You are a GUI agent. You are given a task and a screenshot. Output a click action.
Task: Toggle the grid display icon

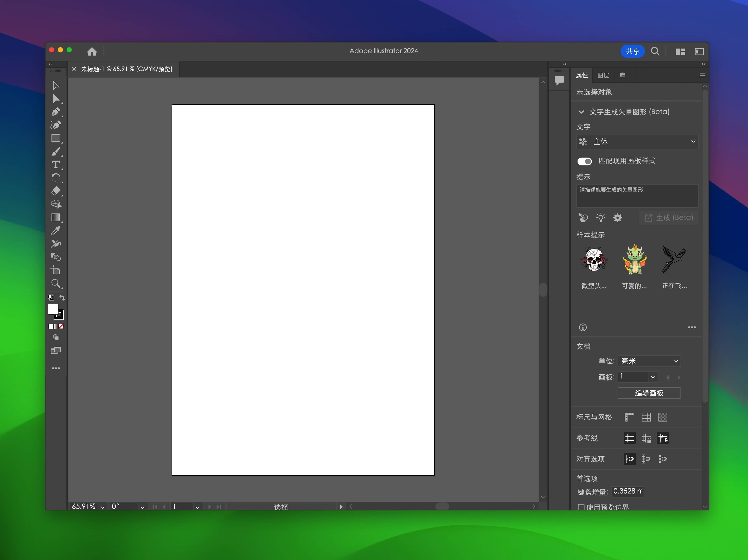click(646, 417)
